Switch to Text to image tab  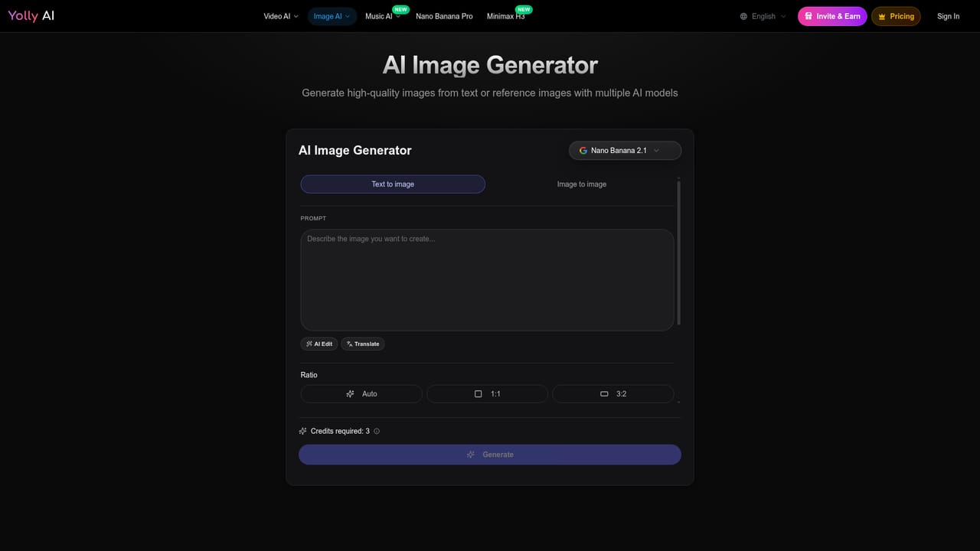(x=393, y=184)
